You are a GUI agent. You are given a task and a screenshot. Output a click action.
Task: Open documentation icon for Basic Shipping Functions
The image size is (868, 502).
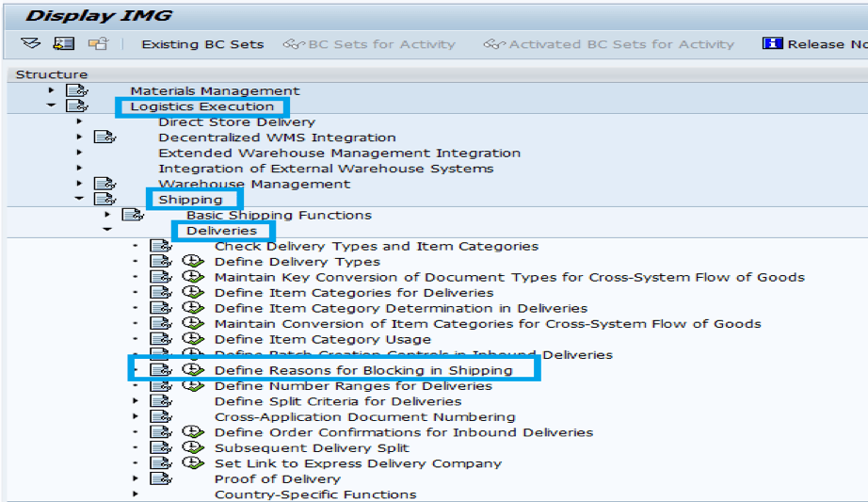tap(133, 215)
